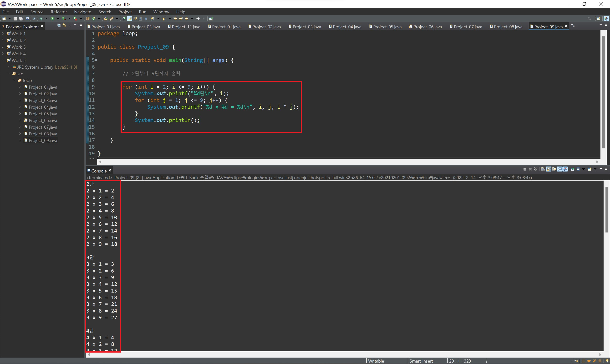610x364 pixels.
Task: Toggle Word Wrap in the Console toolbar
Action: click(554, 169)
